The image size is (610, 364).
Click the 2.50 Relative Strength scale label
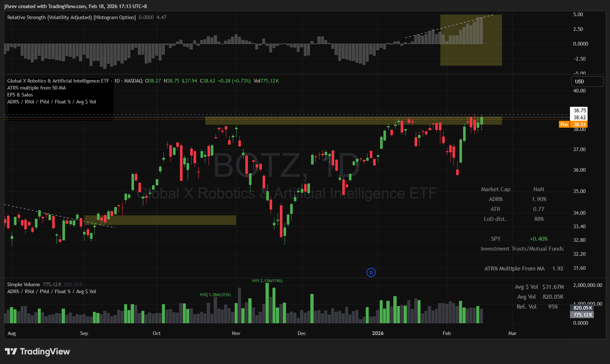tap(578, 29)
